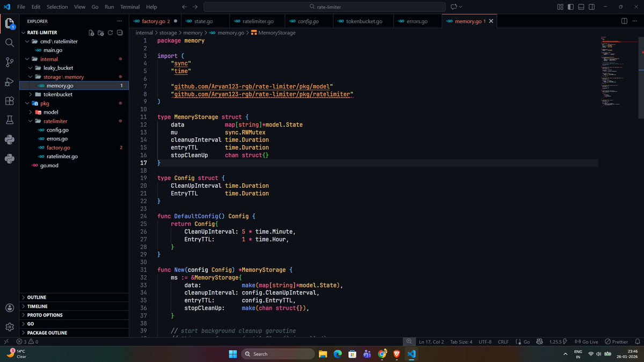Open the Terminal menu
This screenshot has height=362, width=644.
click(129, 7)
